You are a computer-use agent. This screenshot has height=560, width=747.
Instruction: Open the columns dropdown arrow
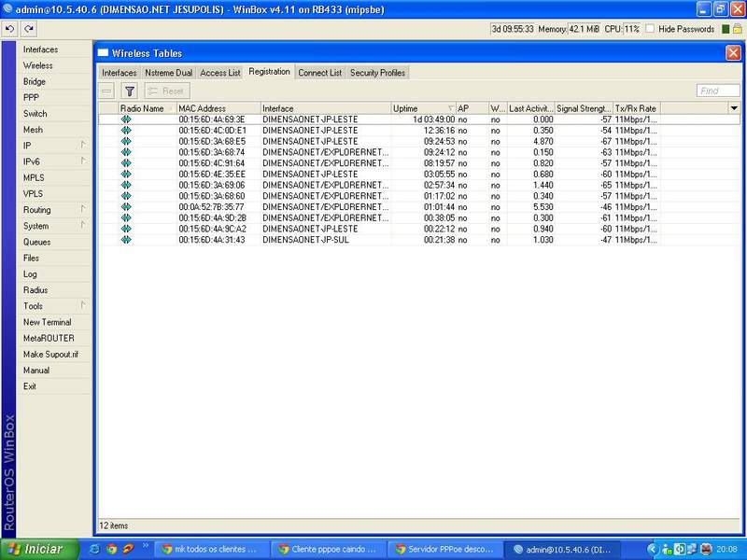[x=734, y=108]
